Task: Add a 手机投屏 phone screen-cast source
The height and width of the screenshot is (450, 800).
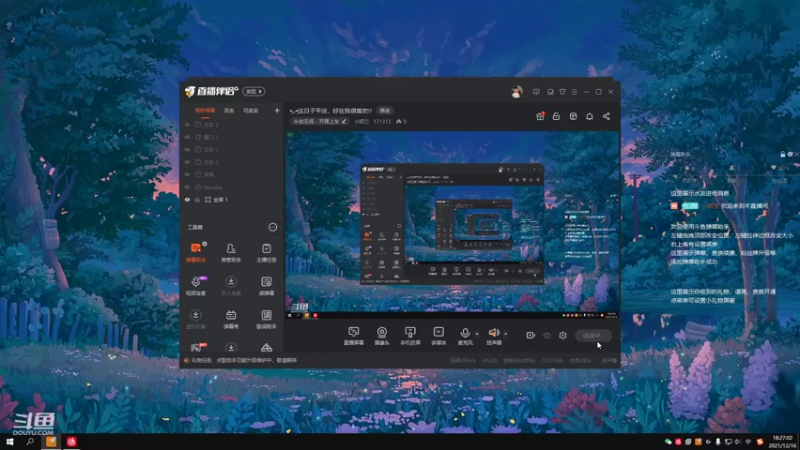Action: 410,336
